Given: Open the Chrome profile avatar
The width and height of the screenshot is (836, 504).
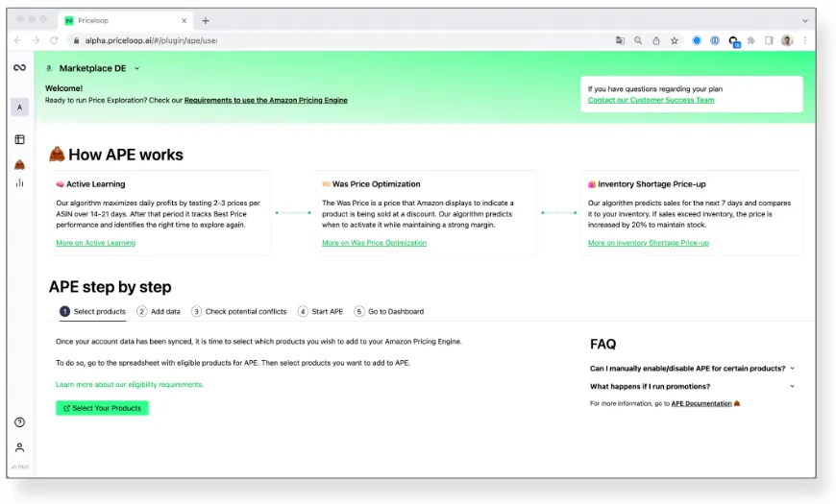Looking at the screenshot, I should [x=787, y=40].
